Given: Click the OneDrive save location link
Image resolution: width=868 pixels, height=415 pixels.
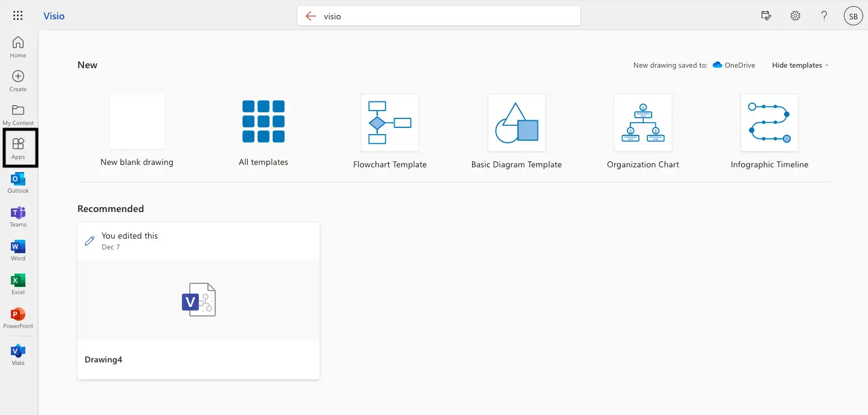Looking at the screenshot, I should [x=734, y=65].
